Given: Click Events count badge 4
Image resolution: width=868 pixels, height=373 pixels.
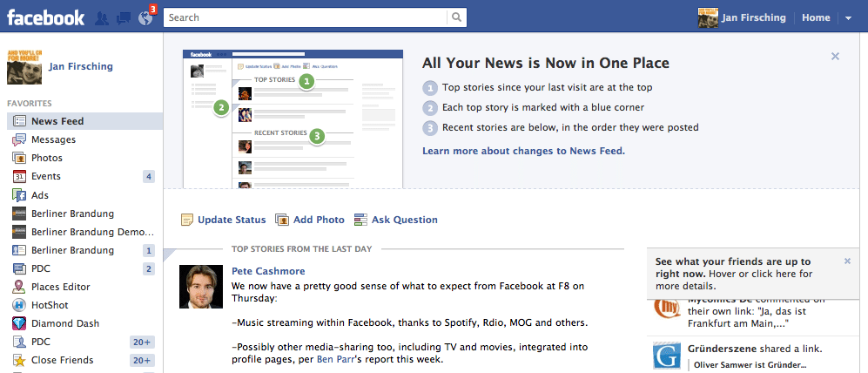Looking at the screenshot, I should 148,177.
